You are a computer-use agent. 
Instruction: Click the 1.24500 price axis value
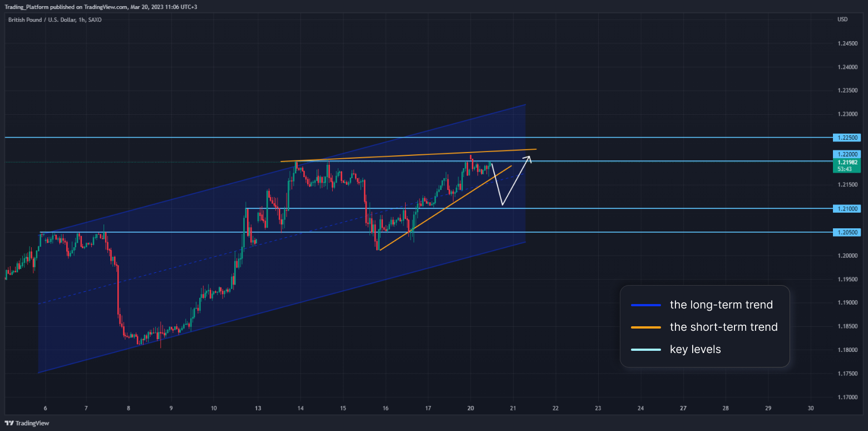click(847, 43)
